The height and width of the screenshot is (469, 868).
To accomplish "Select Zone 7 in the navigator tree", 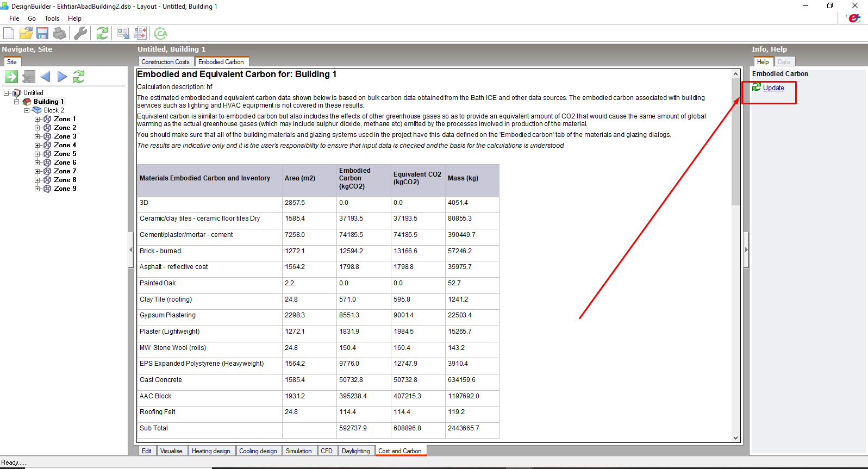I will 65,171.
